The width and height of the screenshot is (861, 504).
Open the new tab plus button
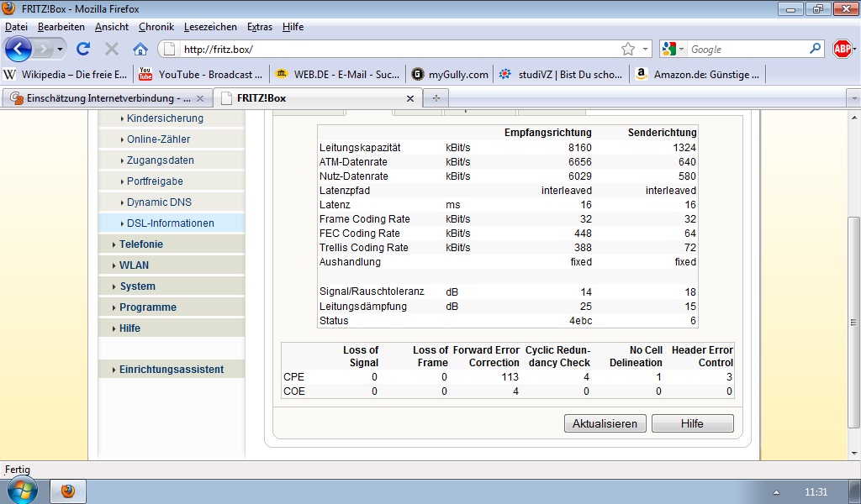[436, 98]
